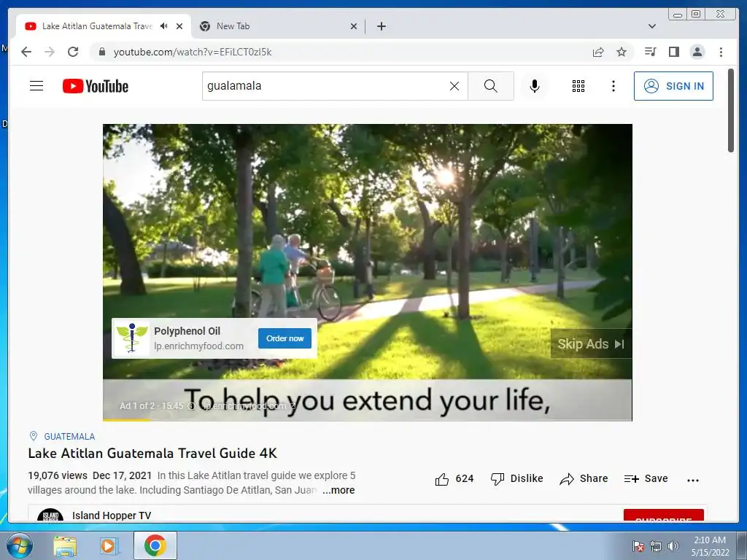Screen dimensions: 747x560
Task: Share the Lake Atitlan video
Action: point(584,478)
